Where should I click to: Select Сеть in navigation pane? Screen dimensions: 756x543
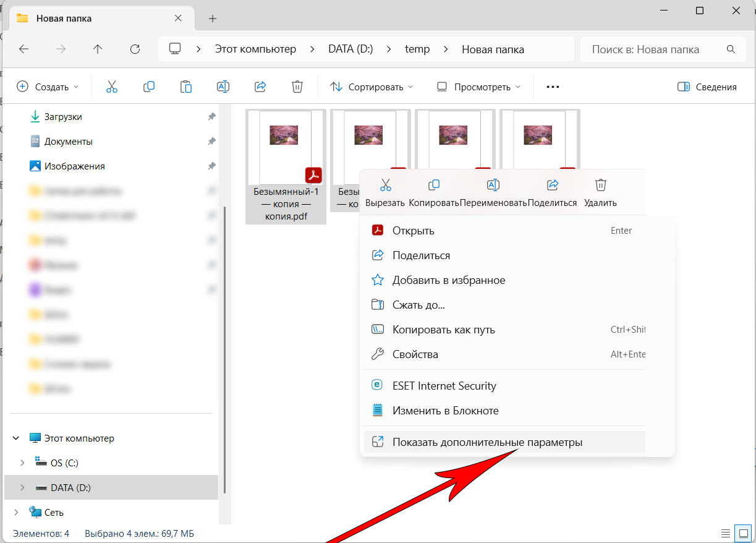pos(54,512)
